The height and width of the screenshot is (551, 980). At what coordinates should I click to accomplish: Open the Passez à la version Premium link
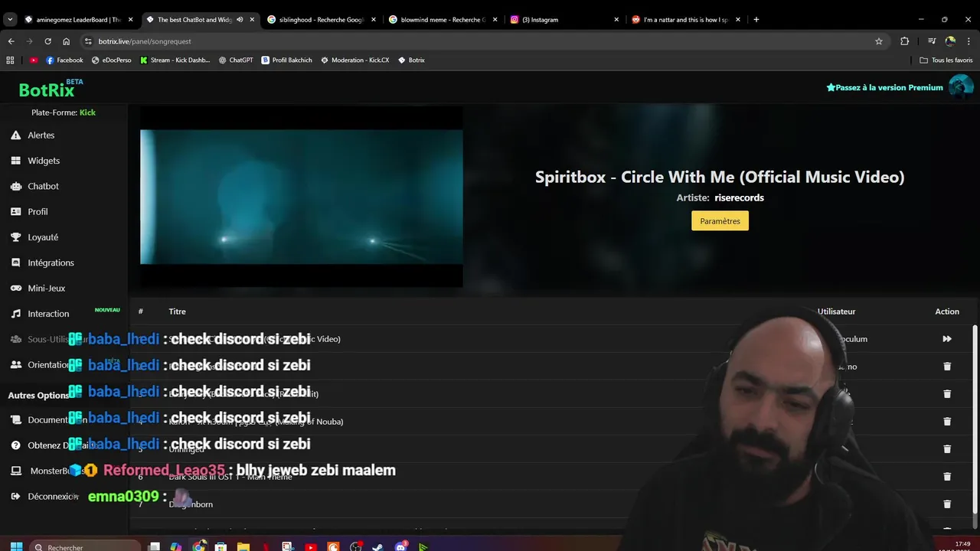[884, 88]
